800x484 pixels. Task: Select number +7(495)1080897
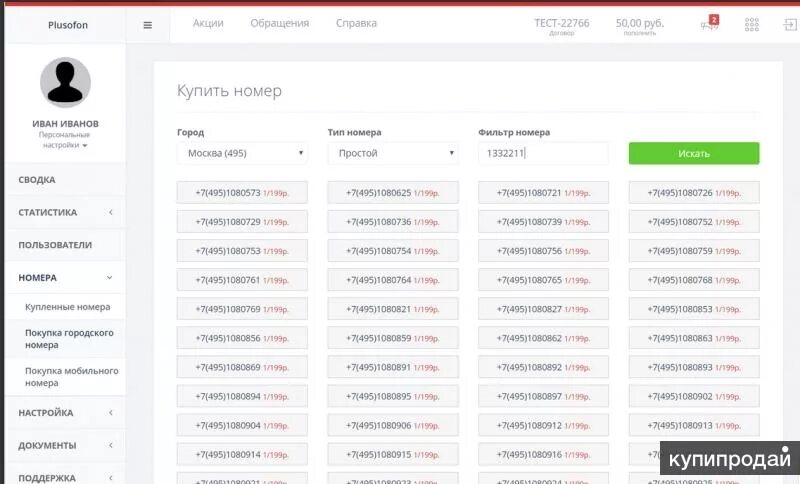(543, 396)
